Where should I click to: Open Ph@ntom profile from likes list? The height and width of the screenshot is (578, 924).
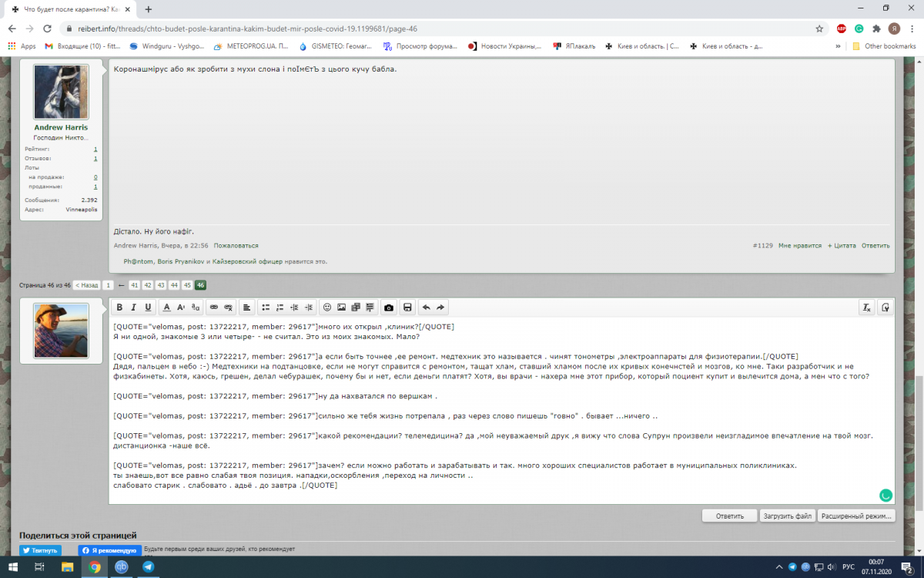point(138,261)
